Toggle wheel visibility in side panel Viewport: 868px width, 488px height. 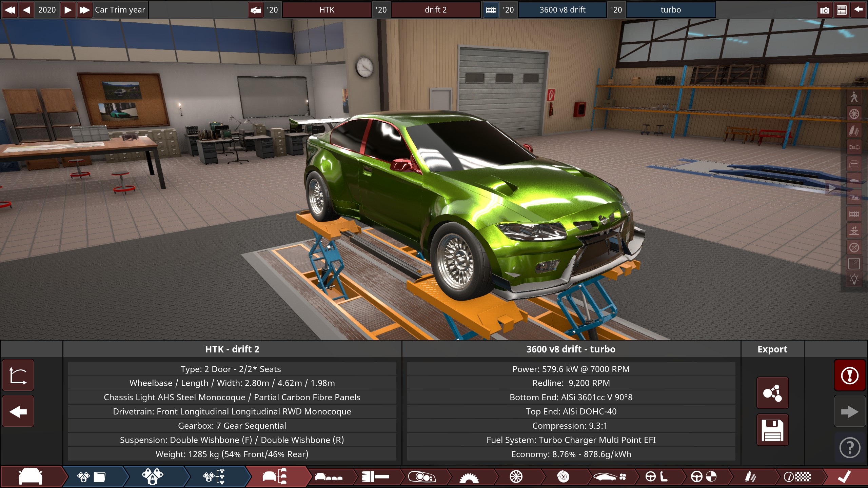pyautogui.click(x=854, y=114)
